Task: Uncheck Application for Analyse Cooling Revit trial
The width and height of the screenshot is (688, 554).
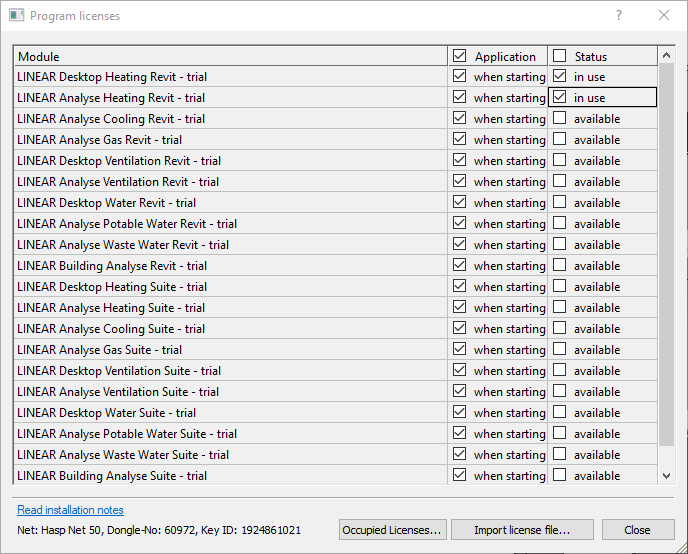Action: [459, 118]
